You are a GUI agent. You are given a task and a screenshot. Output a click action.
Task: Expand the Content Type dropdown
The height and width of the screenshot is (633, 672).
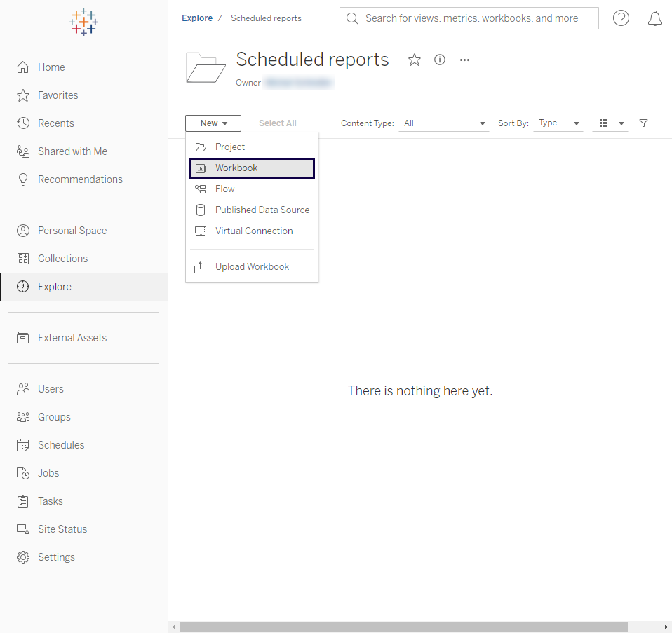point(444,123)
